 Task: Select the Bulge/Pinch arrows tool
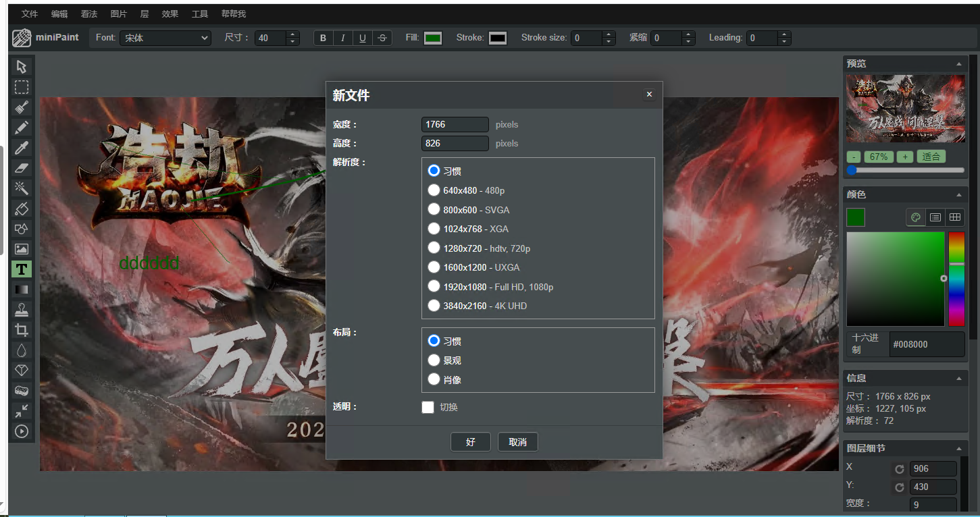(22, 410)
